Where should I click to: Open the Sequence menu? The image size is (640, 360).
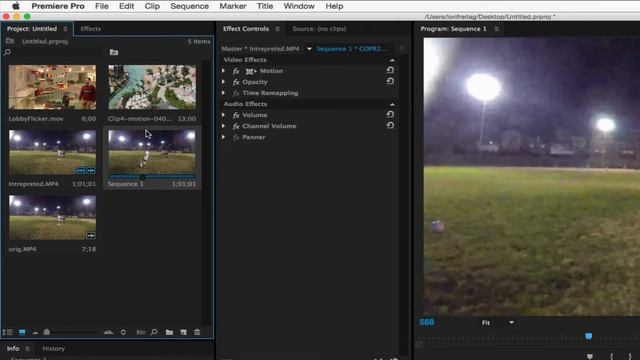pos(189,6)
